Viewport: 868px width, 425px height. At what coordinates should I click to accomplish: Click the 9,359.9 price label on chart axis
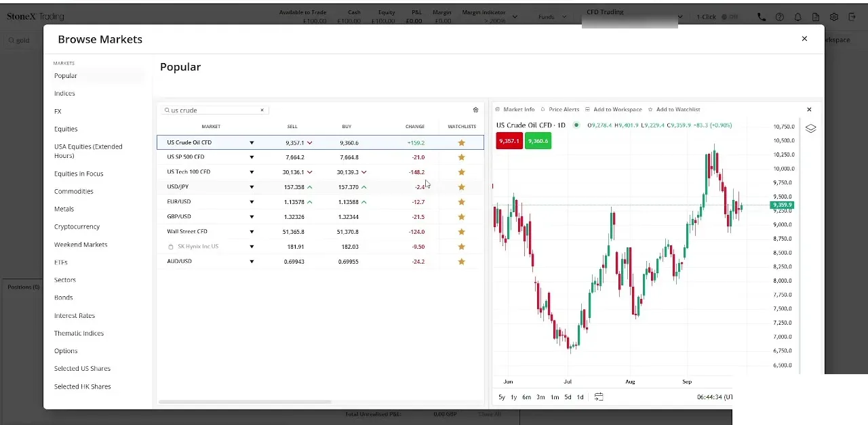pyautogui.click(x=782, y=205)
